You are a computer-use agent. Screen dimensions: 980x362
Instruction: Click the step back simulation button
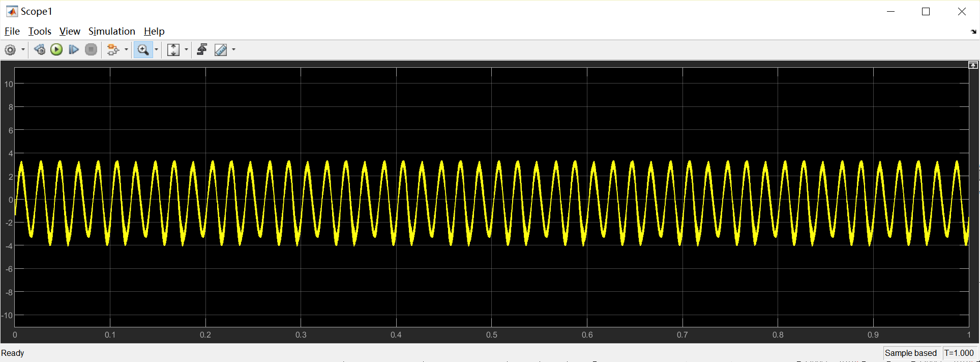(x=39, y=49)
